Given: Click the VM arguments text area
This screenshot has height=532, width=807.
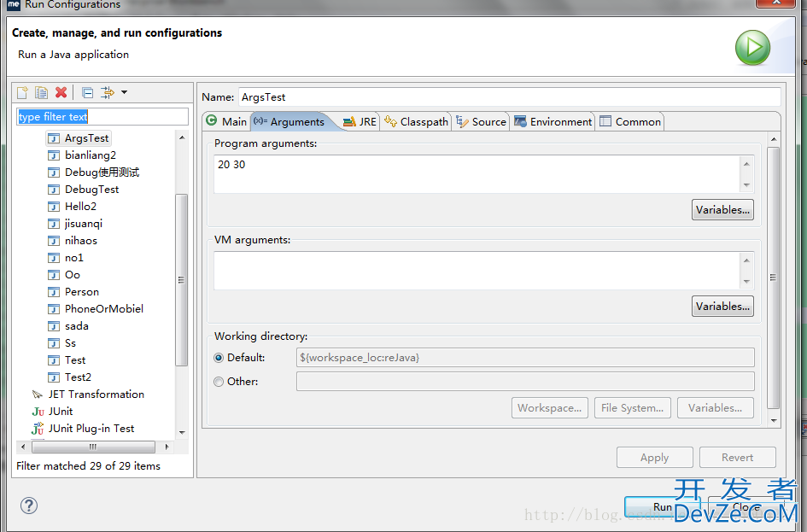Looking at the screenshot, I should 477,271.
